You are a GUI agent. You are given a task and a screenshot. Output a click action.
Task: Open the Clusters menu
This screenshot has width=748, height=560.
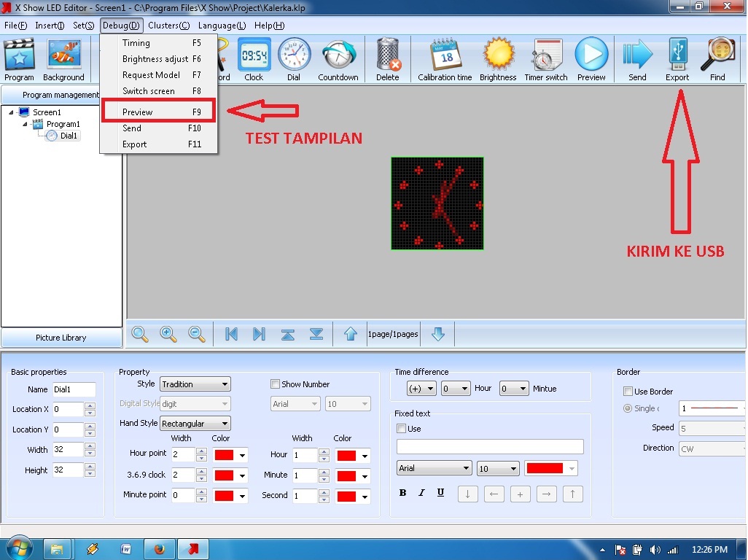coord(168,25)
